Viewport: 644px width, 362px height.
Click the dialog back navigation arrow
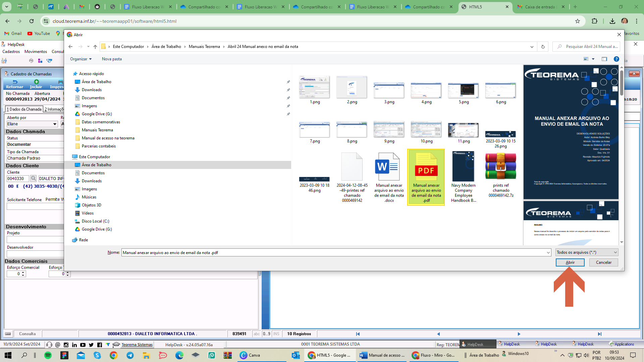click(x=70, y=47)
